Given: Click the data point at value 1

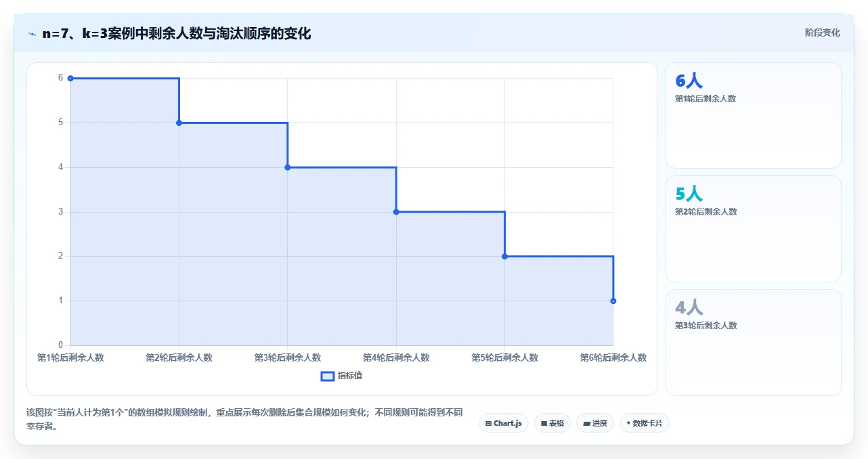Looking at the screenshot, I should [613, 301].
